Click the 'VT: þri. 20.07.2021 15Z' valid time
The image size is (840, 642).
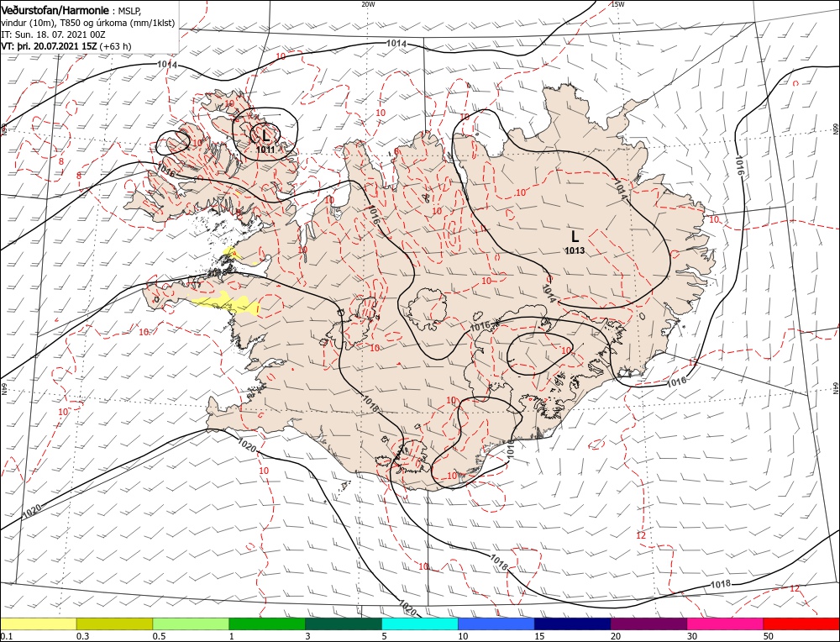[49, 46]
